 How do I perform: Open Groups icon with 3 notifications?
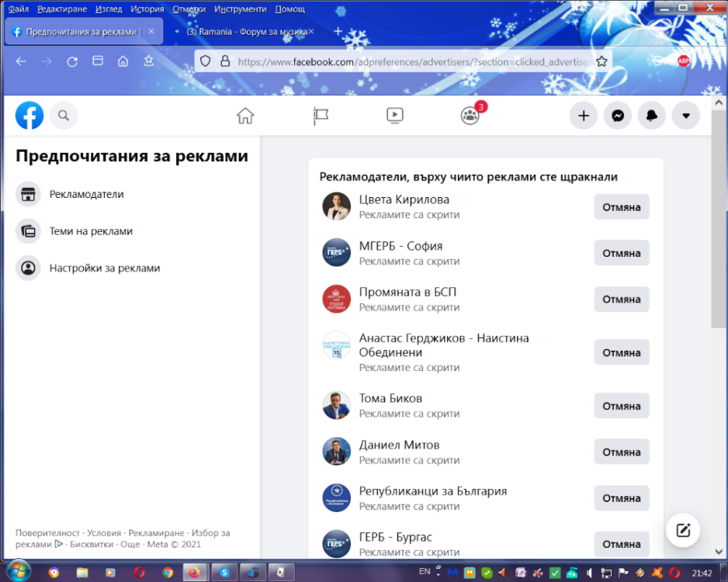tap(470, 115)
